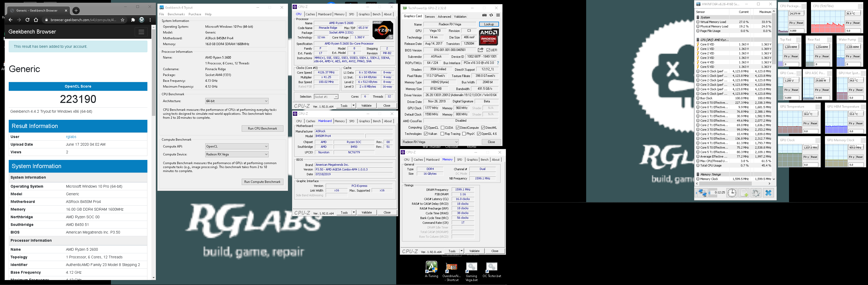Bookmark the page with the star icon
The image size is (868, 285).
pyautogui.click(x=123, y=20)
